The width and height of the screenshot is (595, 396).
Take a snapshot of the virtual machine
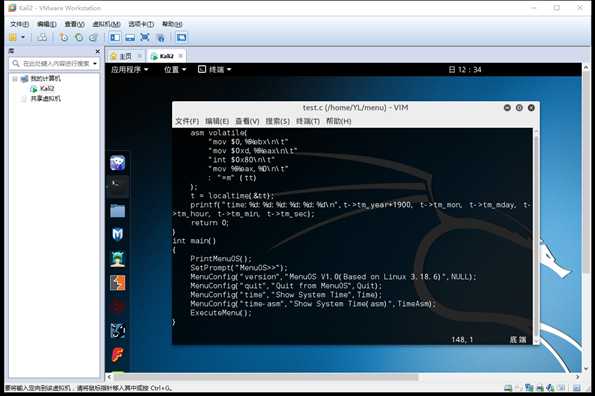tap(64, 37)
